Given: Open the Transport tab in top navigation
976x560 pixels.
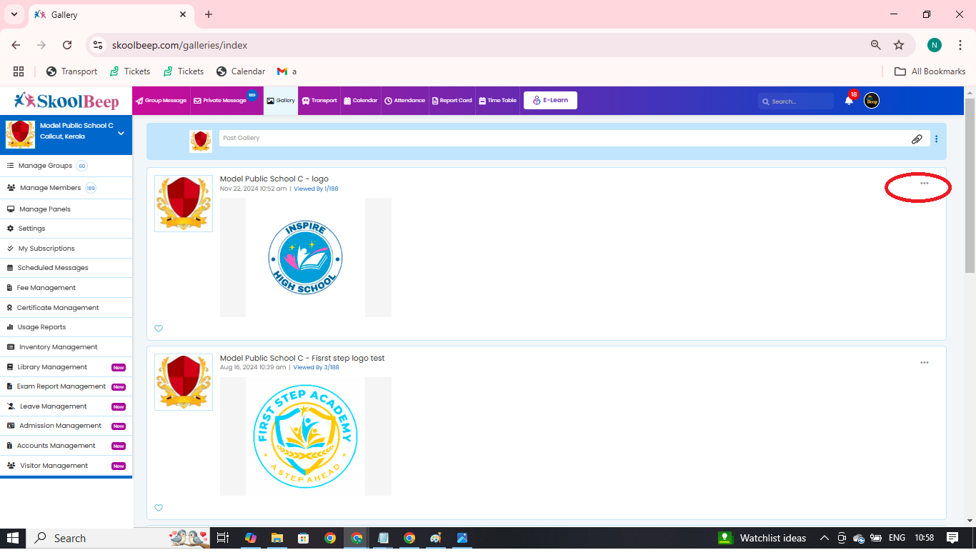Looking at the screenshot, I should tap(319, 101).
